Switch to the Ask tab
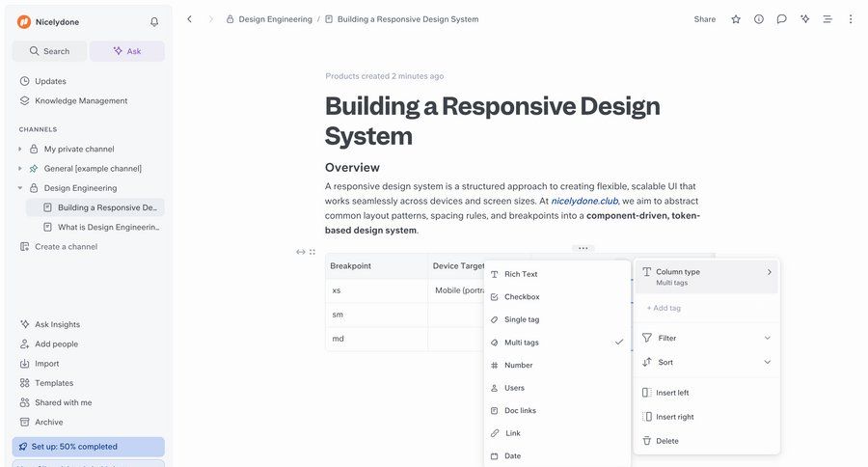 [x=127, y=51]
